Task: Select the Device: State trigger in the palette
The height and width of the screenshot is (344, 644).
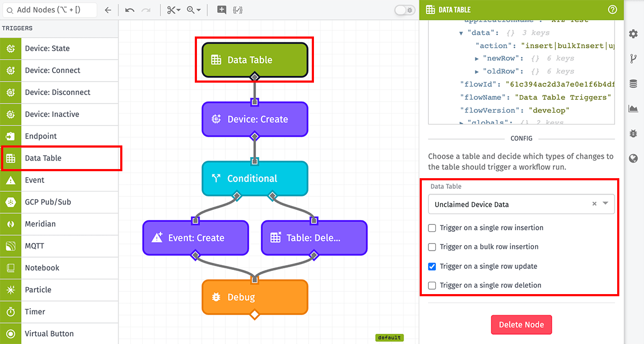Action: click(x=59, y=48)
